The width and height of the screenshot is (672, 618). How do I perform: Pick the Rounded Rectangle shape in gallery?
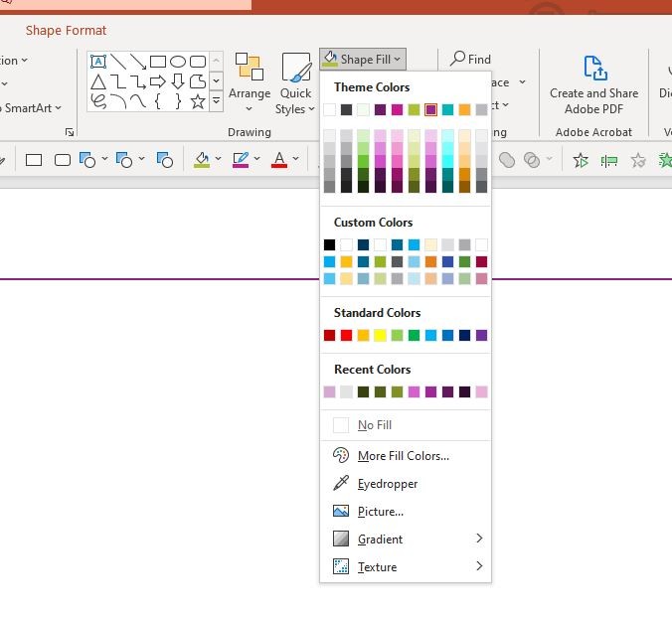point(198,62)
